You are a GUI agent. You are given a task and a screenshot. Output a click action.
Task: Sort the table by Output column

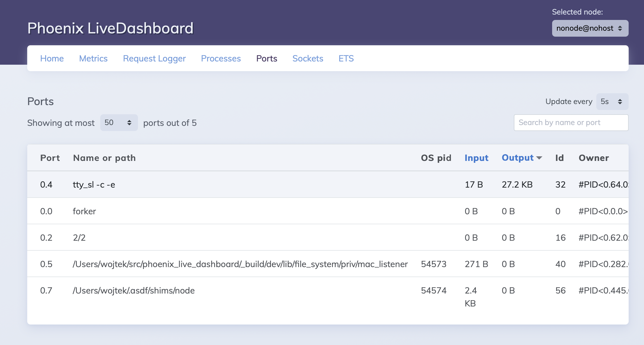tap(517, 158)
